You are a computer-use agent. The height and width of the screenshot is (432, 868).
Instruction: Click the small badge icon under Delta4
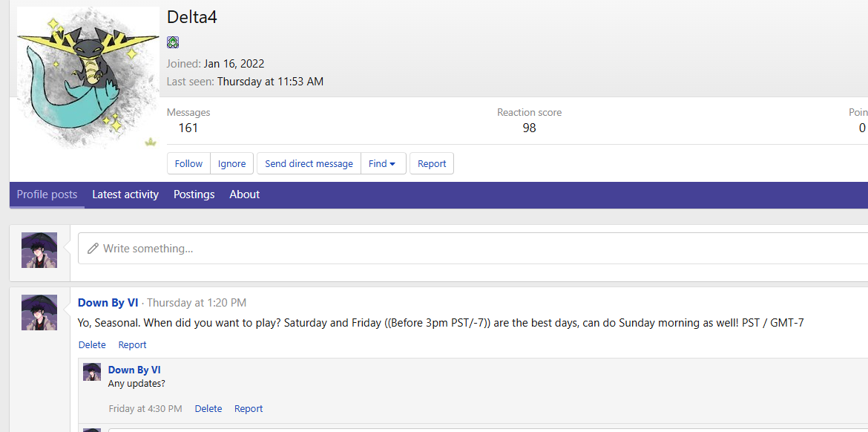(173, 42)
